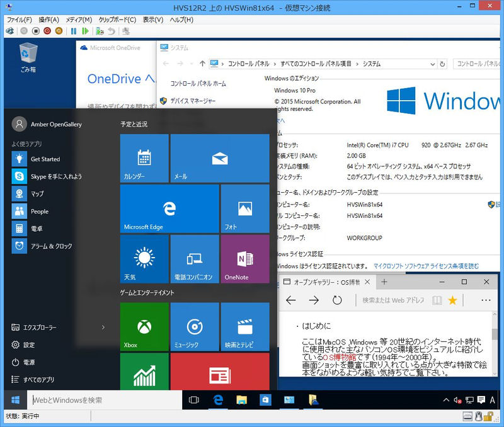Open the クリップボード(C) menu
Viewport: 504px width, 427px height.
click(117, 20)
